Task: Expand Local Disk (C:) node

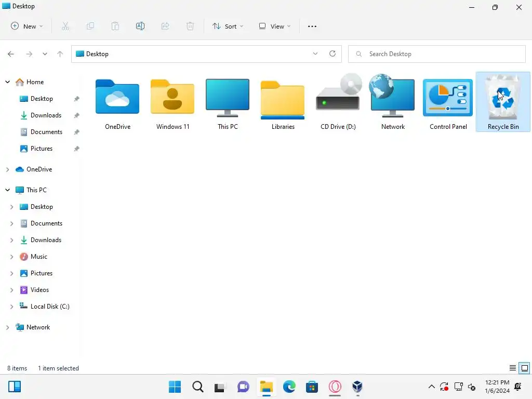Action: pos(11,307)
